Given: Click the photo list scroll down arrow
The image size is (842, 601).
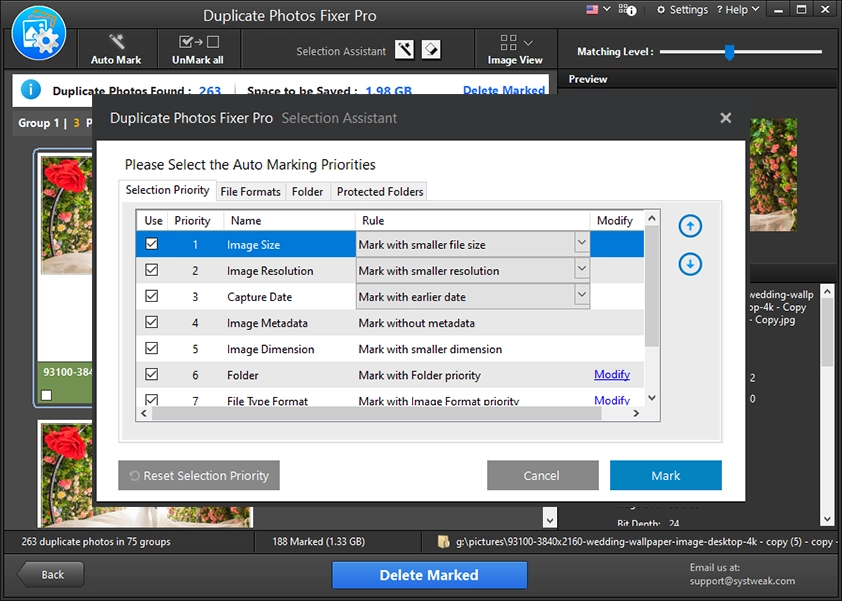Looking at the screenshot, I should click(549, 520).
